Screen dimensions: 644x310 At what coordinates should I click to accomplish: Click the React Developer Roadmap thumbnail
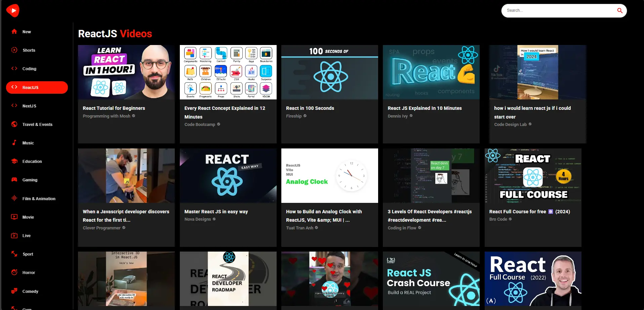228,279
